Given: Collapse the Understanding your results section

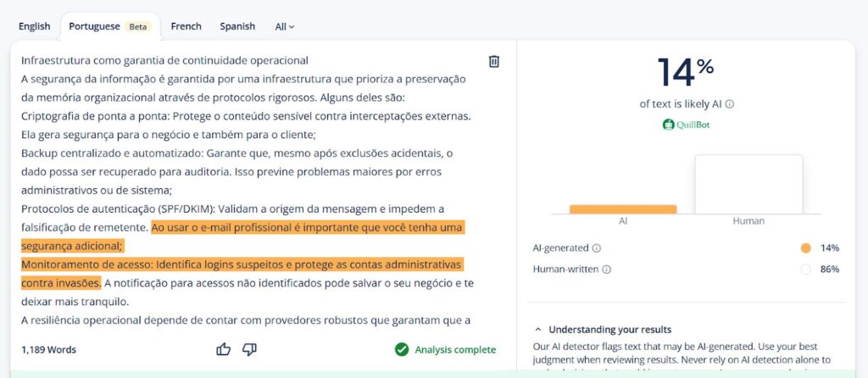Looking at the screenshot, I should point(537,330).
